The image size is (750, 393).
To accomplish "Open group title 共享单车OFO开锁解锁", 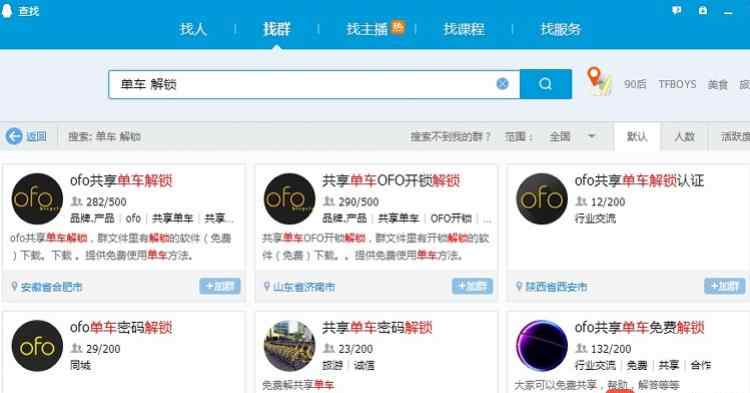I will [391, 181].
